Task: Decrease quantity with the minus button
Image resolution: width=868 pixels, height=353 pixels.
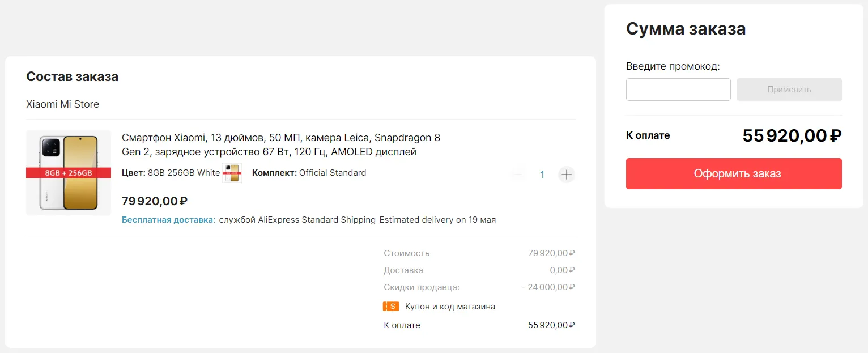Action: coord(518,175)
